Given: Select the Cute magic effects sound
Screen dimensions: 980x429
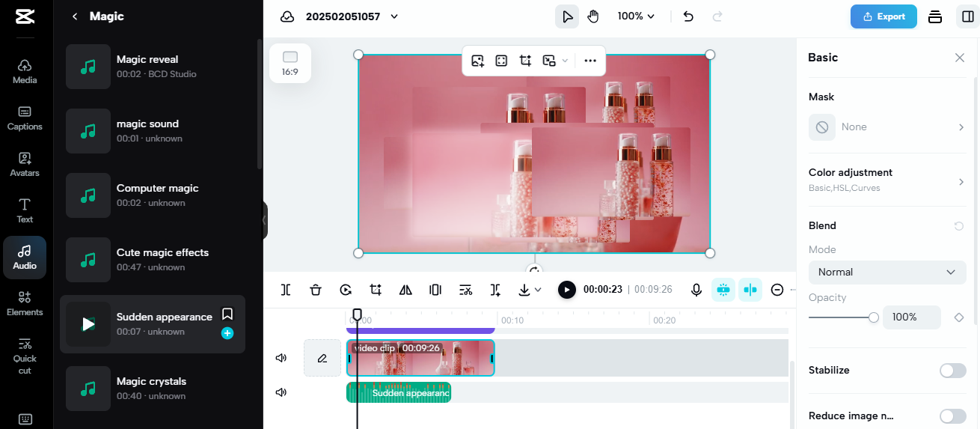Looking at the screenshot, I should coord(153,259).
